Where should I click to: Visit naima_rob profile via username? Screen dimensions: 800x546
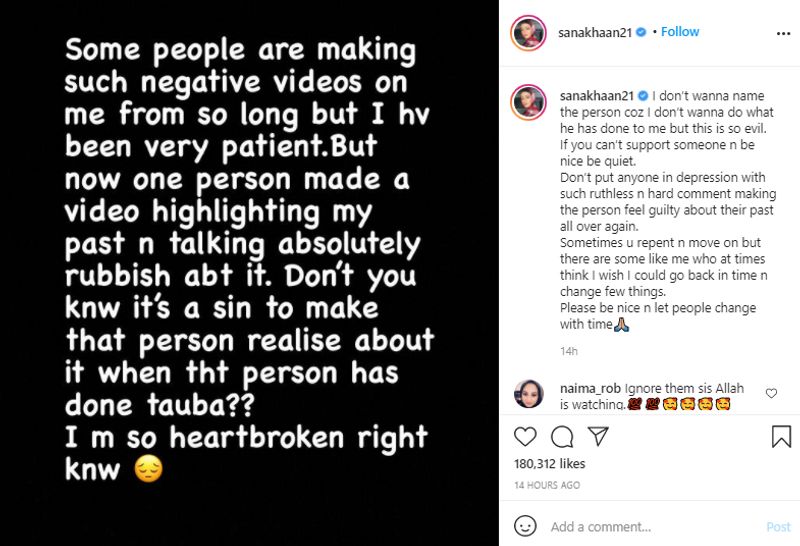pyautogui.click(x=590, y=388)
